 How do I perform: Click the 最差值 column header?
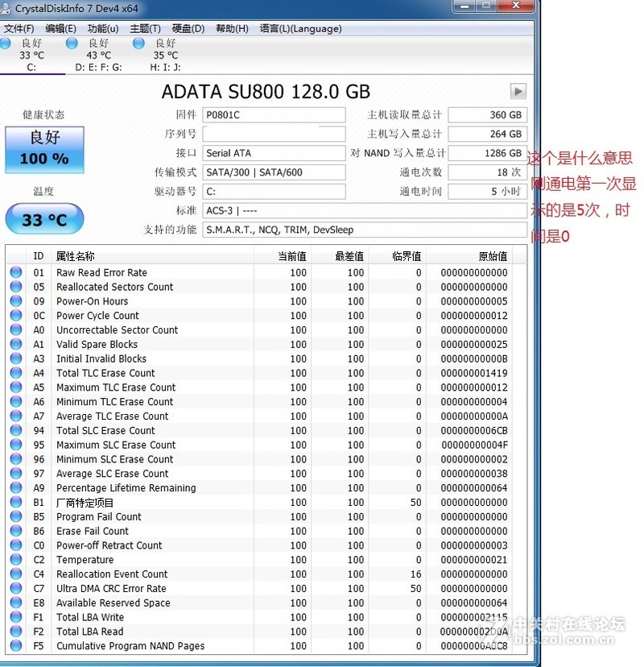tap(340, 256)
